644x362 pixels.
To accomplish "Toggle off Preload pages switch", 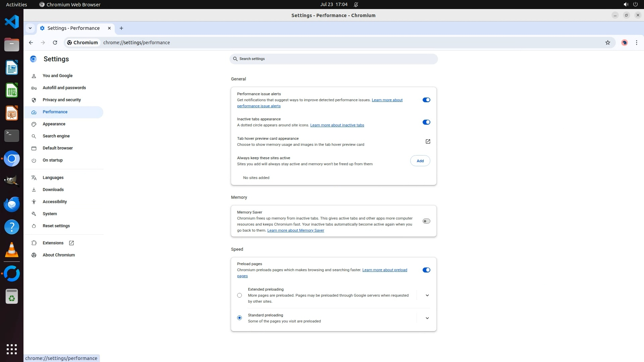I will 426,270.
